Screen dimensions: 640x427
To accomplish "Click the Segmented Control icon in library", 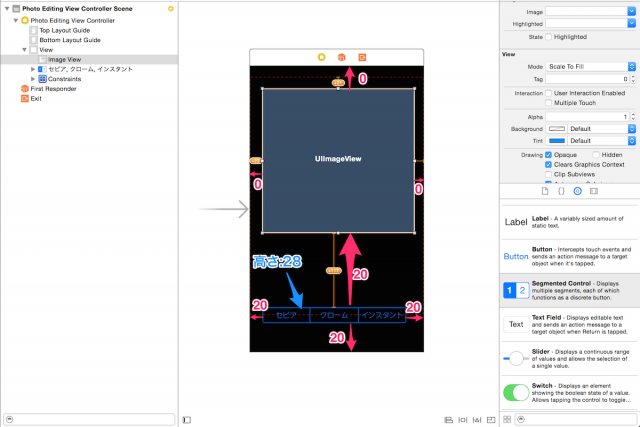I will (x=516, y=290).
